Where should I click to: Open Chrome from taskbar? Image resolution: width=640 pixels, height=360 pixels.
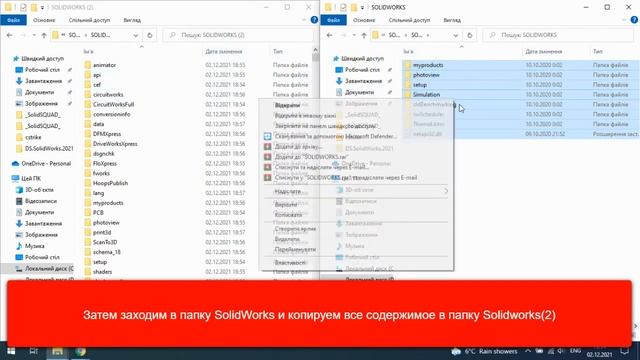click(81, 351)
